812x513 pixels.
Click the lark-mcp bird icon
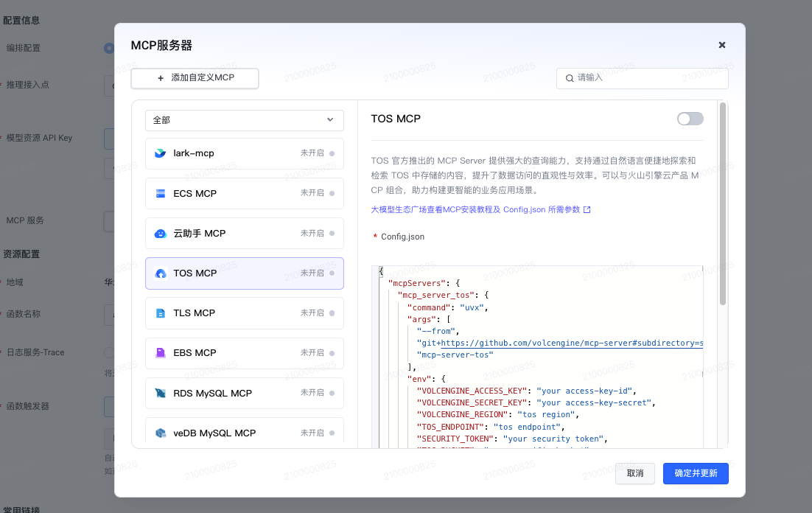point(161,153)
